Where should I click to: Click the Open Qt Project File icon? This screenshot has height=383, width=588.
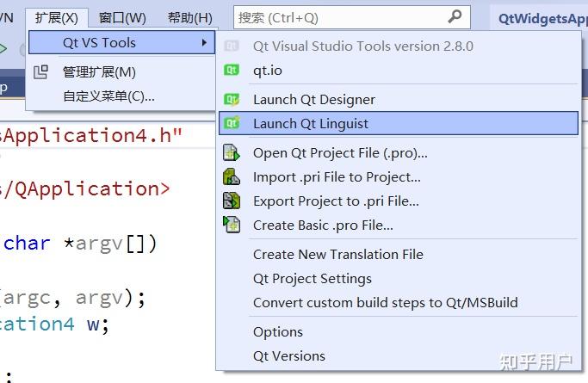(232, 153)
